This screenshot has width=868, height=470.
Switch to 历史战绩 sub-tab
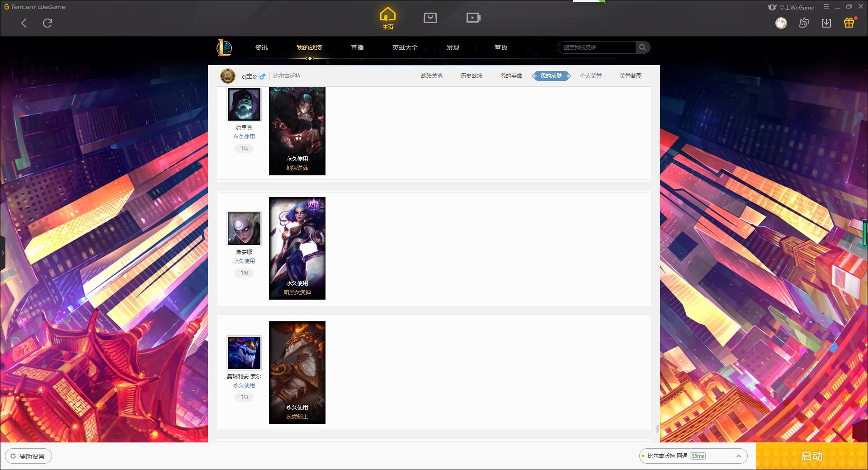coord(472,76)
